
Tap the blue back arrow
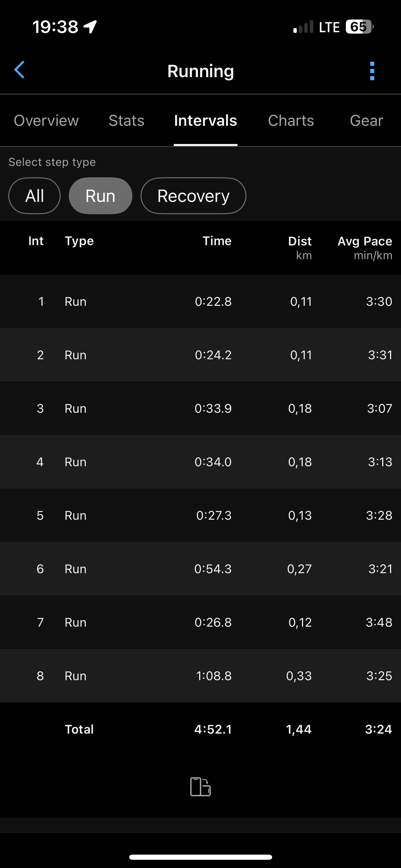(20, 70)
